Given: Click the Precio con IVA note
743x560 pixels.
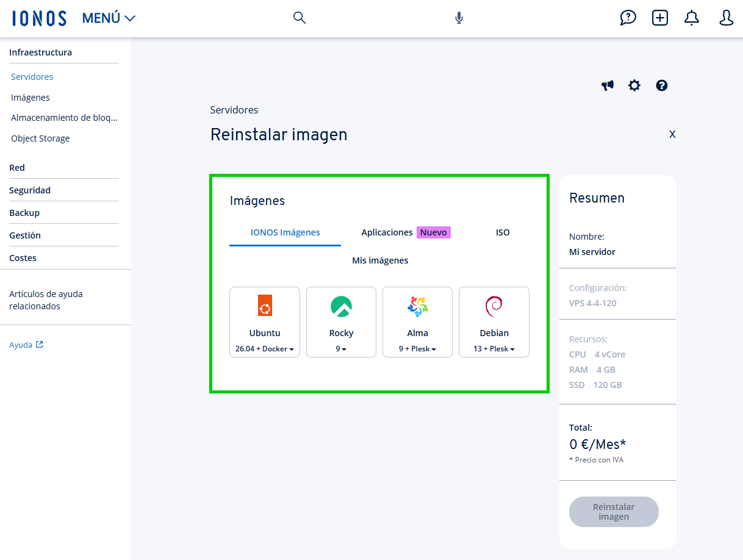Looking at the screenshot, I should point(597,460).
